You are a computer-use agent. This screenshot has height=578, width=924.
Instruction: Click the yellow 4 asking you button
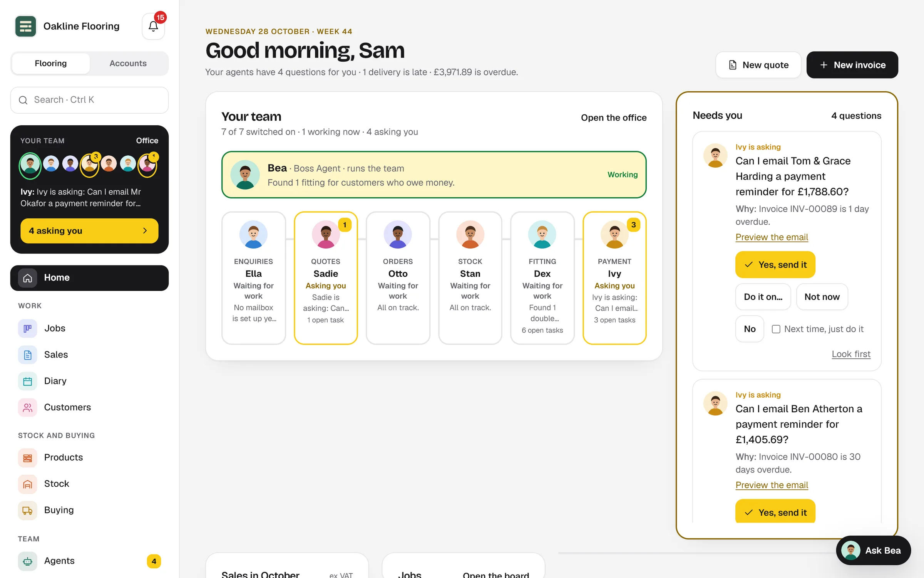89,231
